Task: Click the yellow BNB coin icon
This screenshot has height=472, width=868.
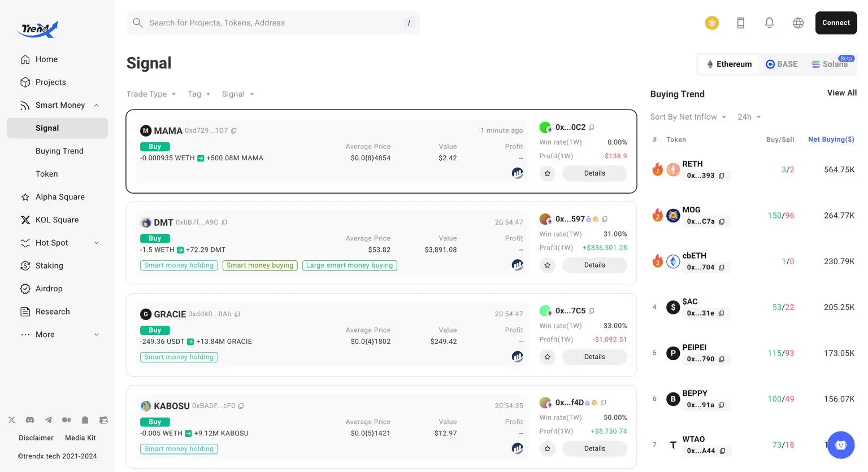Action: pos(711,23)
